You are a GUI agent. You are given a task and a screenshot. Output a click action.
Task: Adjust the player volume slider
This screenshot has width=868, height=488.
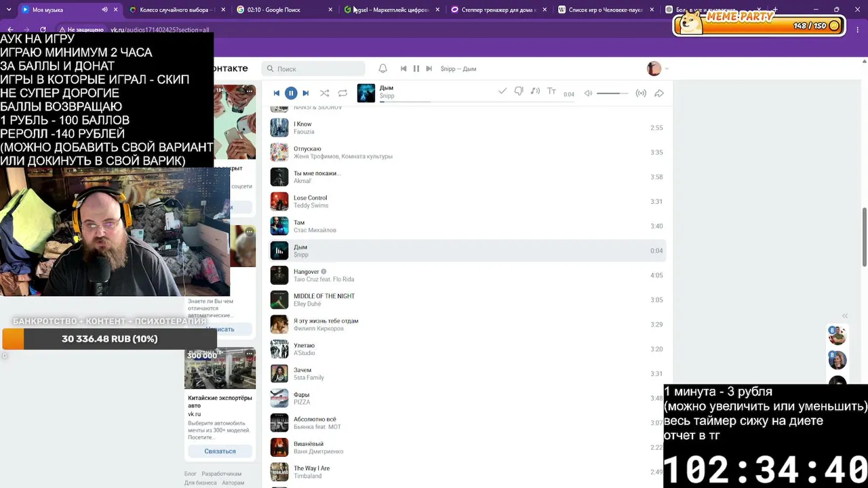pos(612,93)
